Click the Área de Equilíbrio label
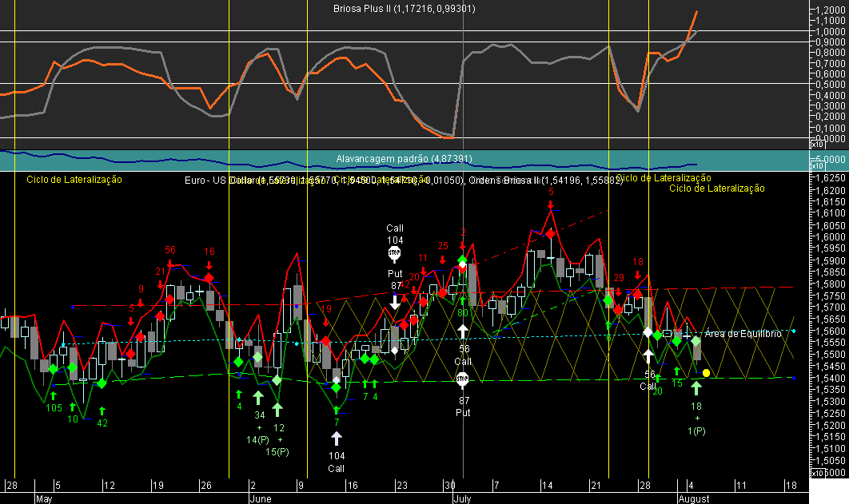Viewport: 849px width, 504px height. point(743,334)
